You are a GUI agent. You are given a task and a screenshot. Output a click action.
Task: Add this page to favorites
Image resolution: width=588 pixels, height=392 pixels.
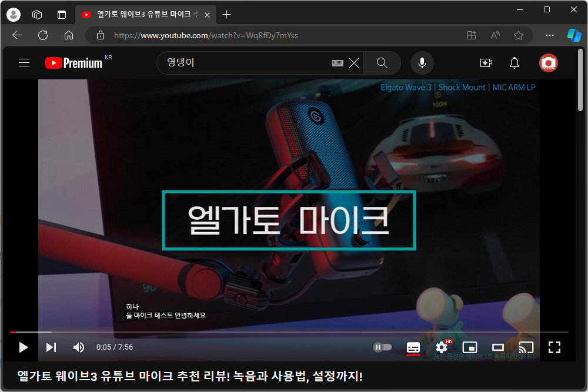click(519, 35)
